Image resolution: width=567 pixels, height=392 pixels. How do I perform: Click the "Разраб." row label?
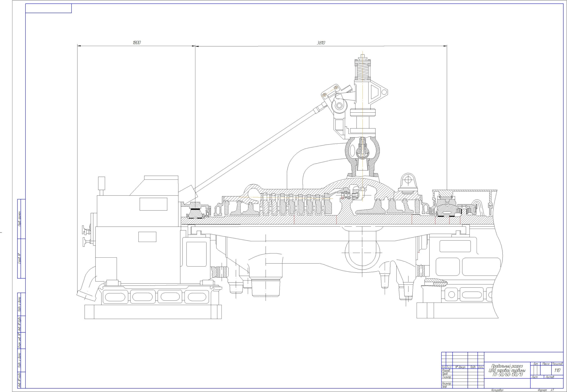point(446,370)
